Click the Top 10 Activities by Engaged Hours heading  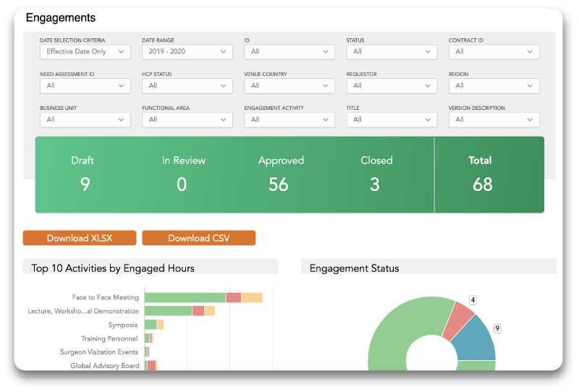(113, 268)
